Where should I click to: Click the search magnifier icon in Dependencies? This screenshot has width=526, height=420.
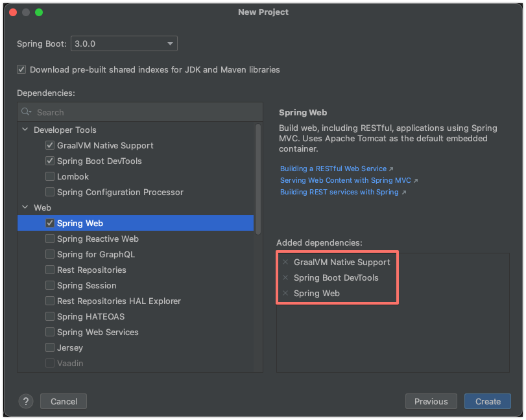point(26,112)
